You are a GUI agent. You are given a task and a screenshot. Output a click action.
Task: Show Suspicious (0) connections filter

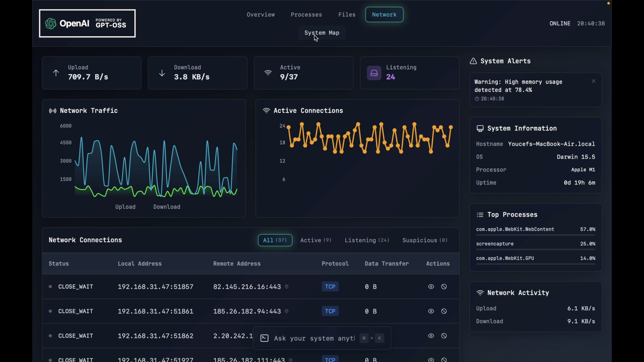425,240
